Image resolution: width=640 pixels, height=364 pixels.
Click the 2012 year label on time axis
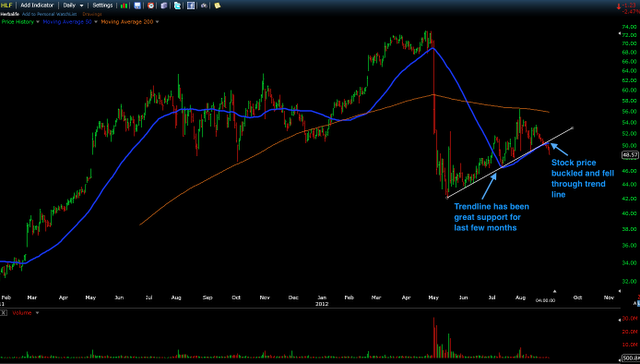coord(322,304)
